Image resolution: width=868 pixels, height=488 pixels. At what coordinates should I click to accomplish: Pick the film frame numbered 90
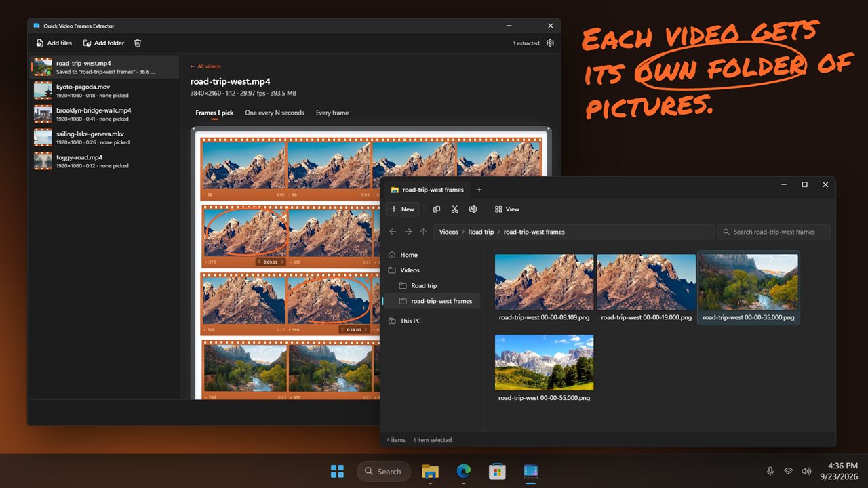pyautogui.click(x=330, y=165)
